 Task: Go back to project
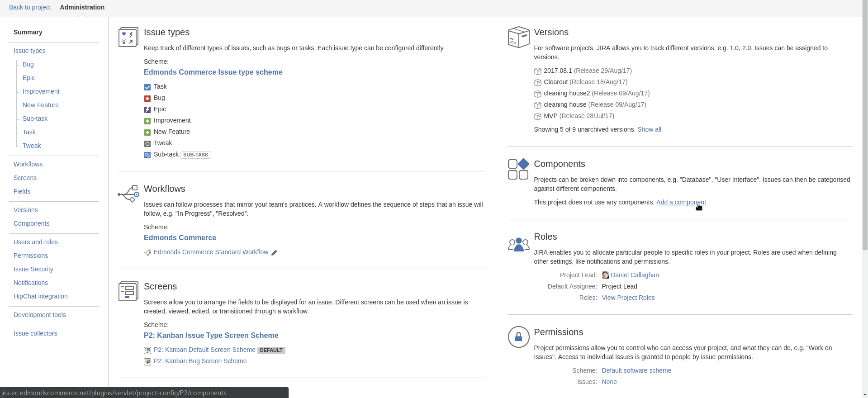[30, 7]
